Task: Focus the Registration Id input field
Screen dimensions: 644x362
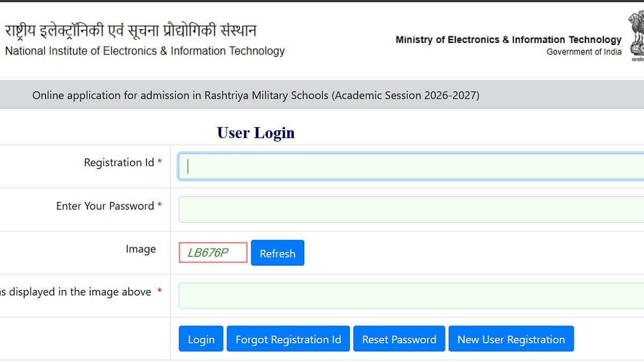Action: click(411, 166)
